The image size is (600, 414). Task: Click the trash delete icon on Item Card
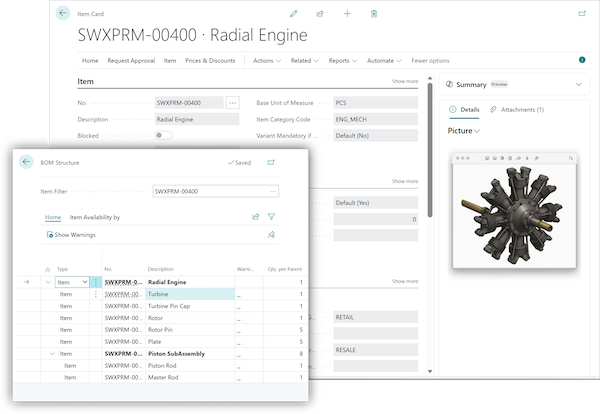point(374,14)
